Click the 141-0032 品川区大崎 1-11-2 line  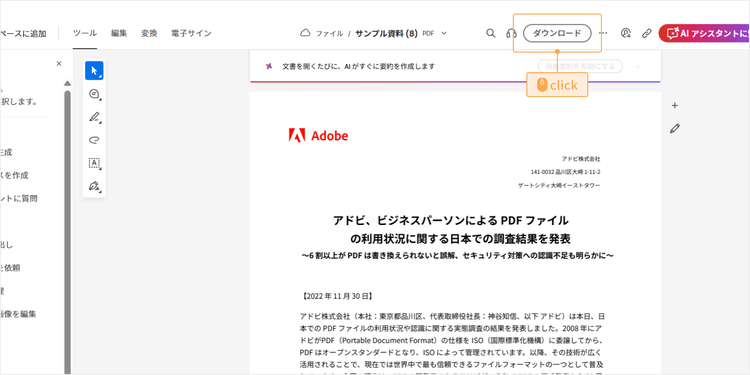(565, 172)
